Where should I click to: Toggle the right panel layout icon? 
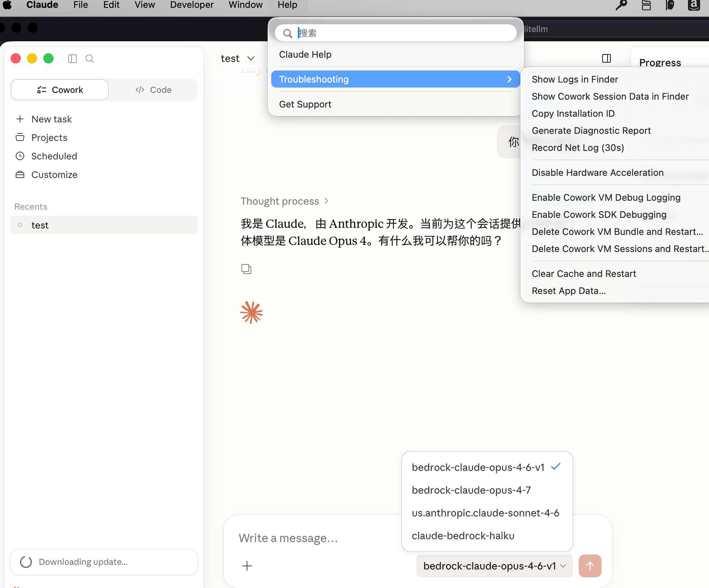(606, 58)
